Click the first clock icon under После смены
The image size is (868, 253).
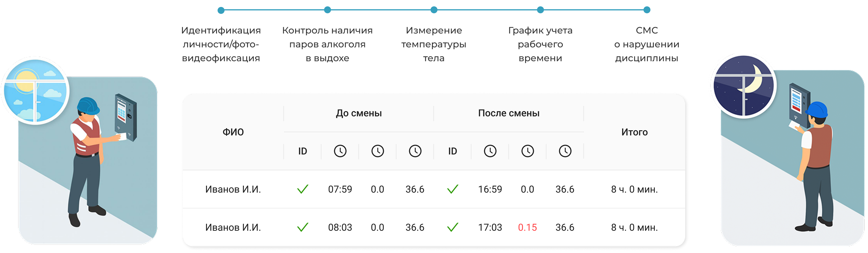pos(490,151)
